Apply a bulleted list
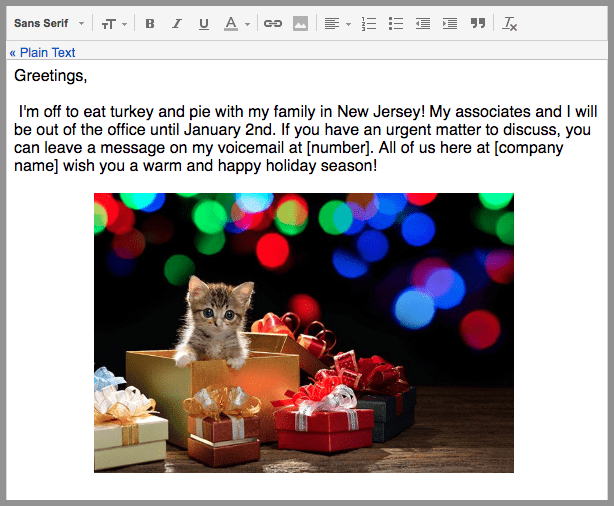 click(396, 23)
